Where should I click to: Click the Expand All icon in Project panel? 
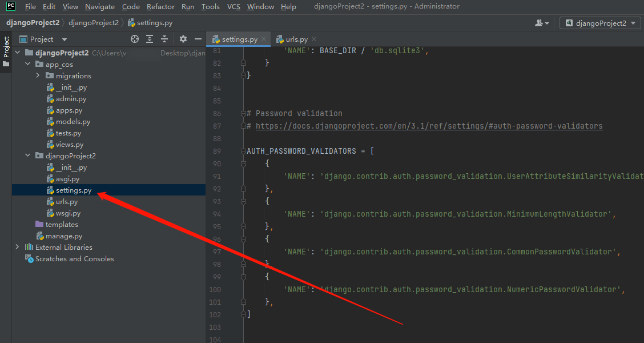150,39
